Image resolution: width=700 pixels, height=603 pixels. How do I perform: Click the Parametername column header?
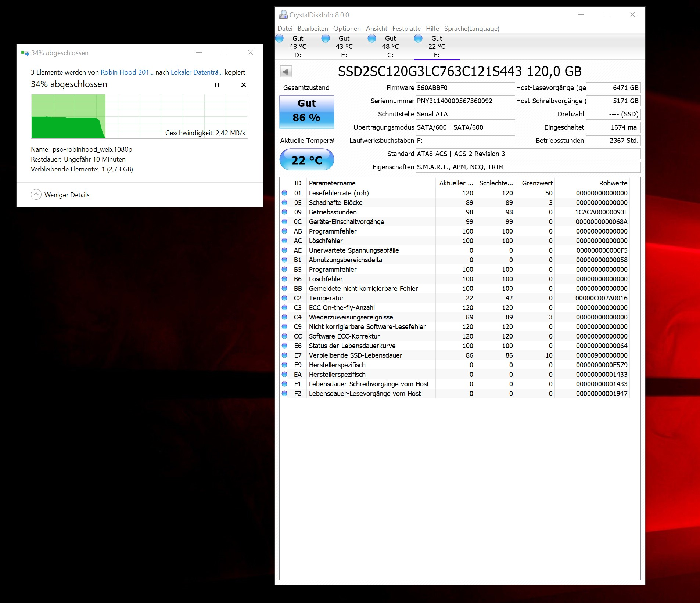coord(371,183)
